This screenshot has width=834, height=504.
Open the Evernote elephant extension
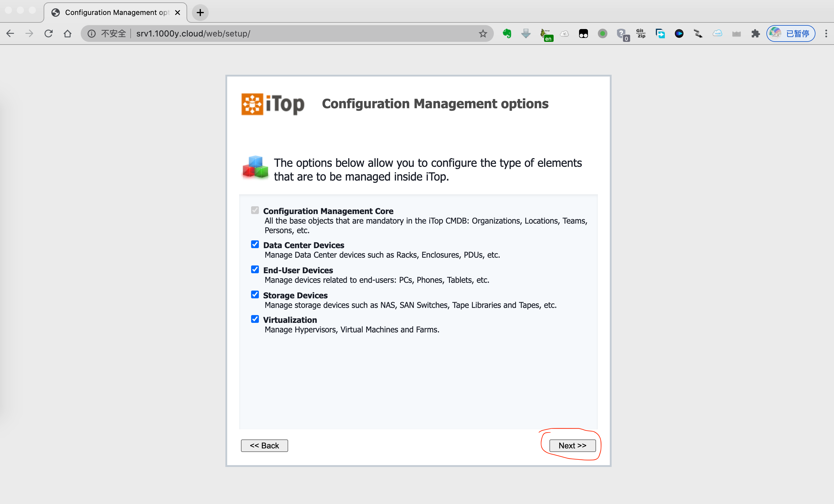(507, 33)
